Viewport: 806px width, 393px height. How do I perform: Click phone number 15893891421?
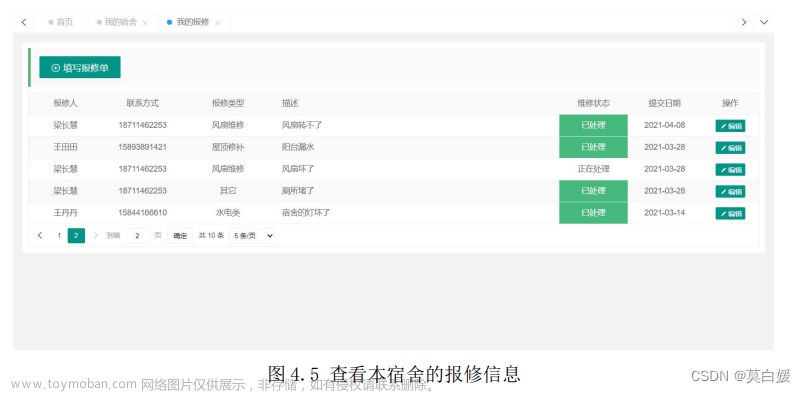(142, 147)
